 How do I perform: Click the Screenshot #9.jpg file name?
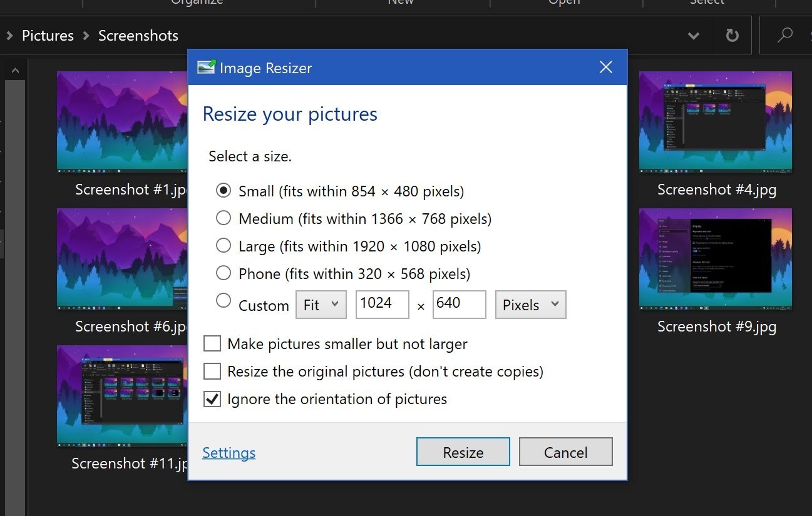click(717, 326)
